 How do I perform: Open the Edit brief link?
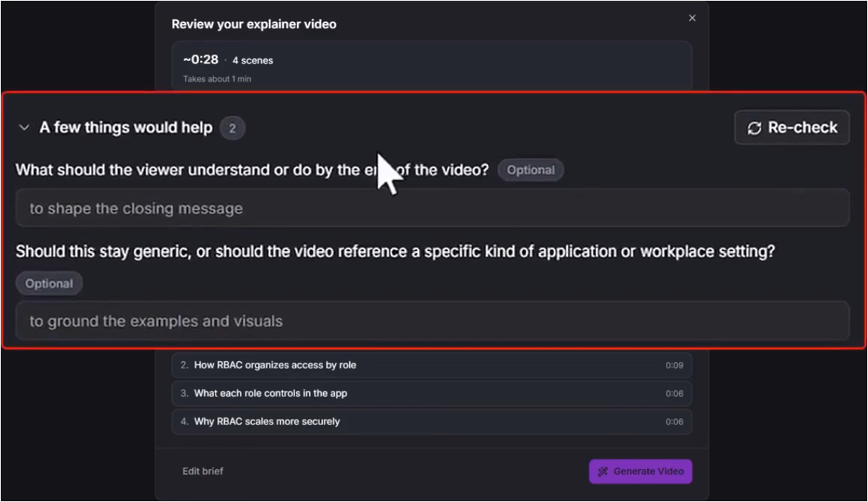click(203, 471)
